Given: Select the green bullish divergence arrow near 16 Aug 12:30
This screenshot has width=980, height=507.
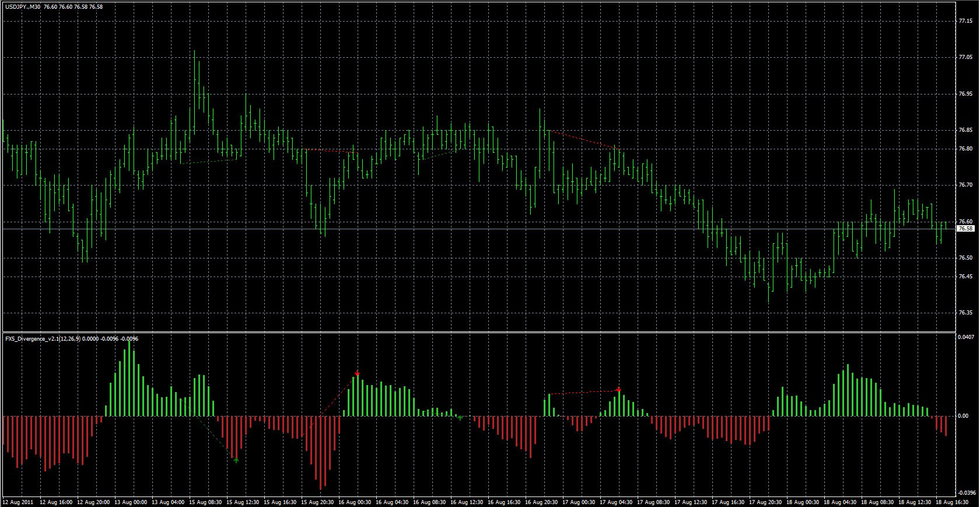Looking at the screenshot, I should (x=460, y=418).
